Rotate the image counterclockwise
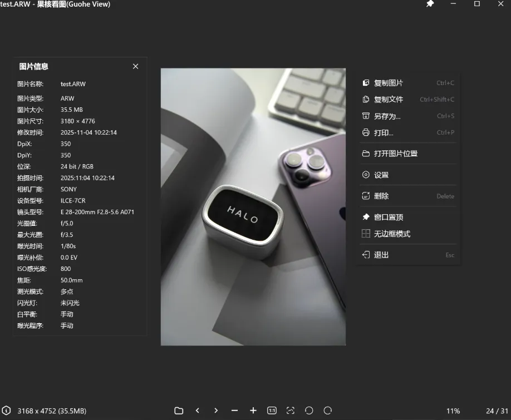 pos(308,411)
